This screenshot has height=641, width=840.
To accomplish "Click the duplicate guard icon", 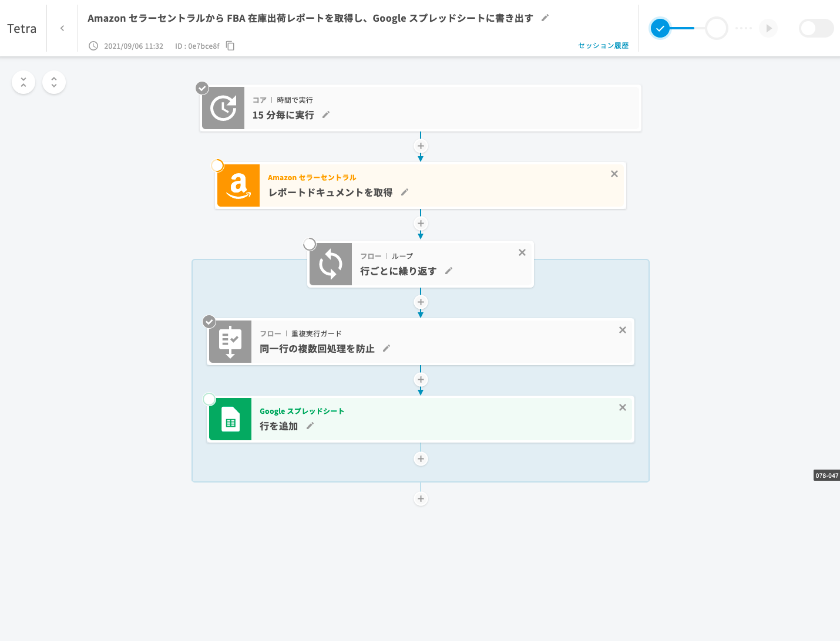I will click(x=230, y=342).
